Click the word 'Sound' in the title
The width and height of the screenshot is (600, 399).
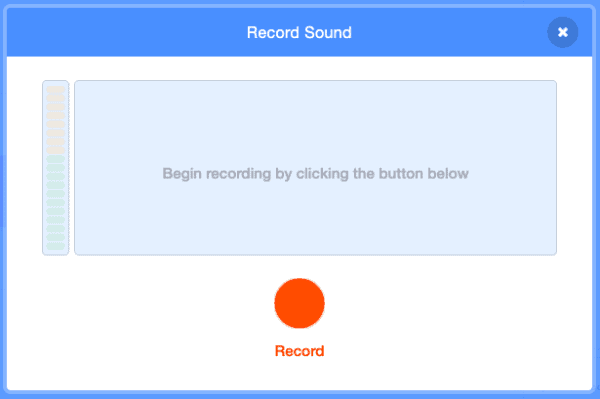pyautogui.click(x=328, y=33)
